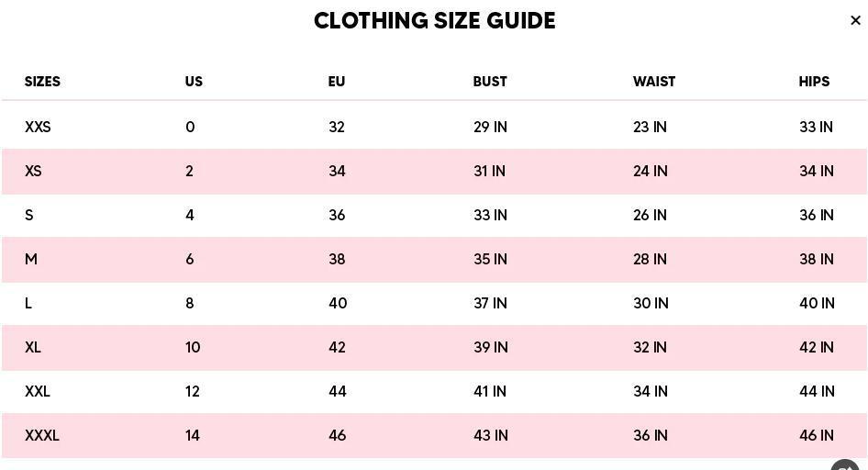
Task: Click the WAIST column header
Action: click(654, 82)
